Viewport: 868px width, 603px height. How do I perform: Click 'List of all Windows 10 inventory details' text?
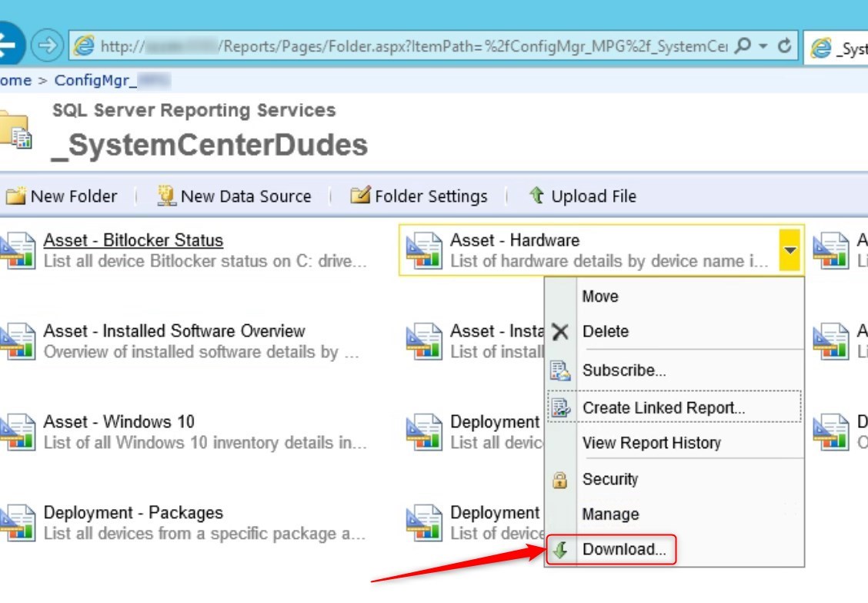[205, 443]
